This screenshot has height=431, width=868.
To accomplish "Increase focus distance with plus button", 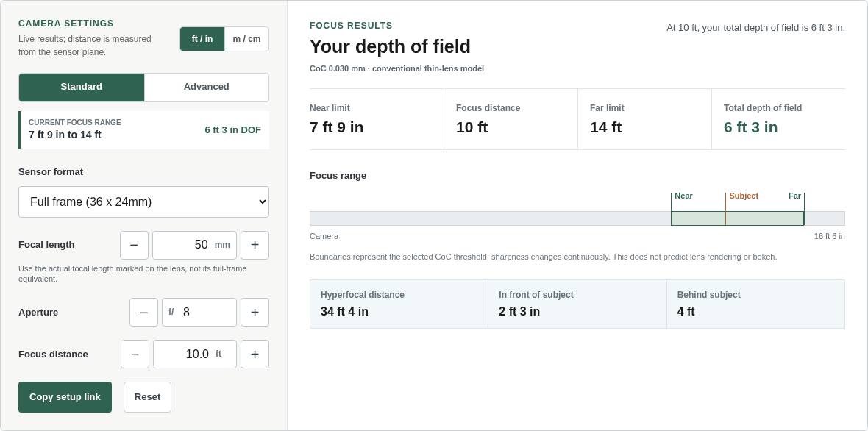I will 255,354.
